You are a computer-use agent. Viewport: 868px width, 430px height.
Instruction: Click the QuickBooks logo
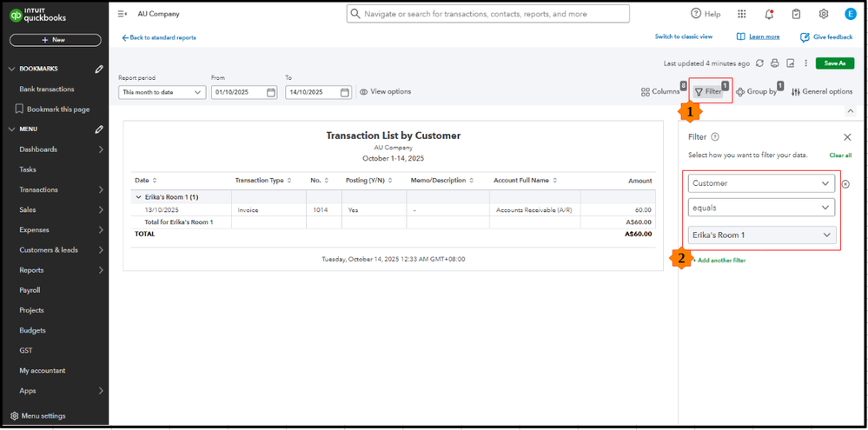click(38, 16)
